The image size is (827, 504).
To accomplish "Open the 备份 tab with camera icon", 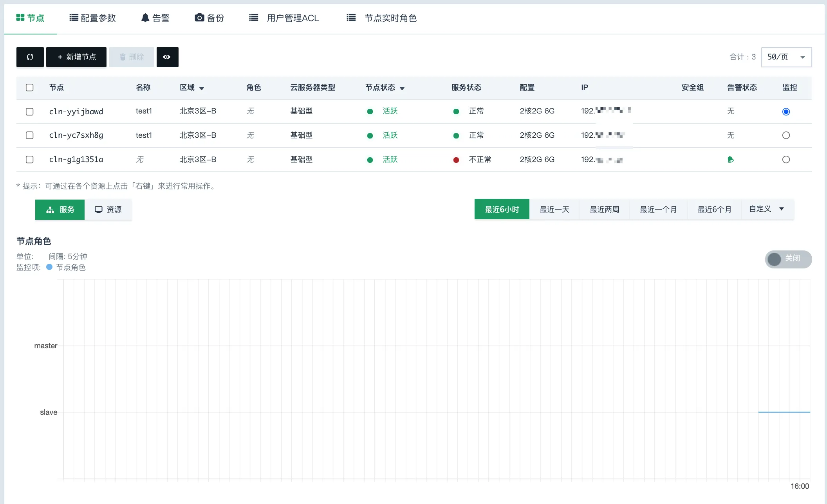I will 209,18.
